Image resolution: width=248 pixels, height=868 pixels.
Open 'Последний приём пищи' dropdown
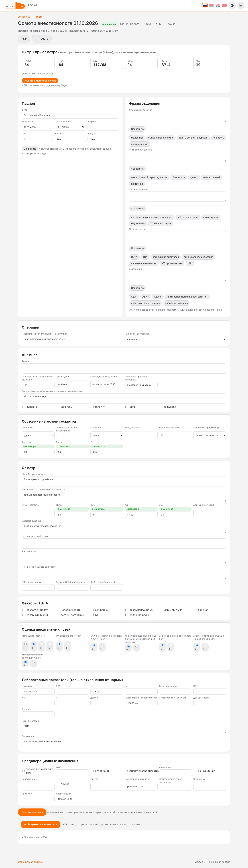pos(210,435)
